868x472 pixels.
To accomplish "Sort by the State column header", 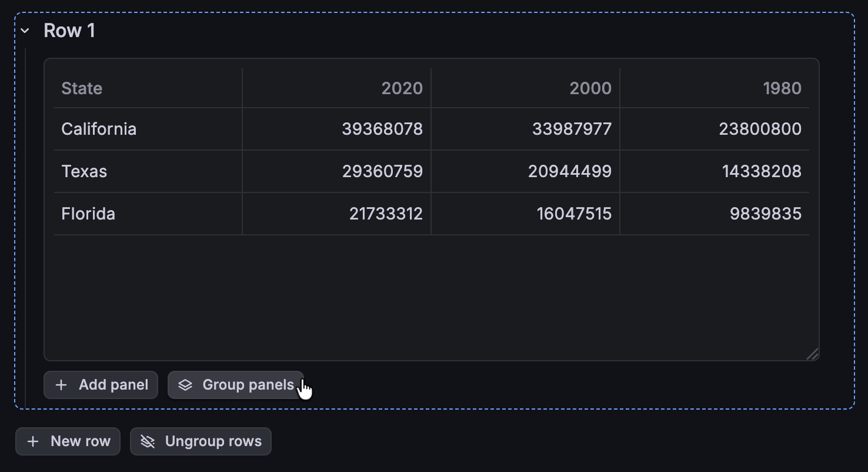I will click(82, 88).
